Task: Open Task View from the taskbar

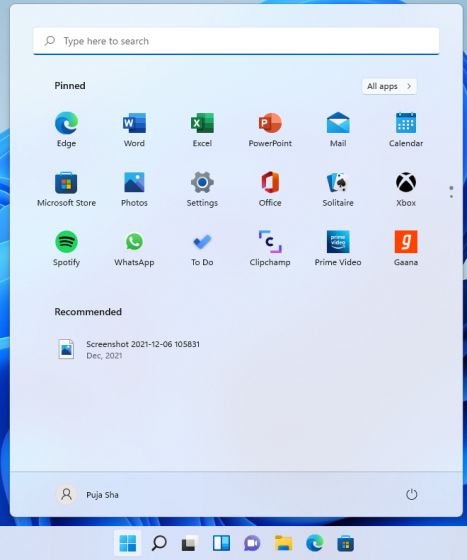Action: pos(190,544)
